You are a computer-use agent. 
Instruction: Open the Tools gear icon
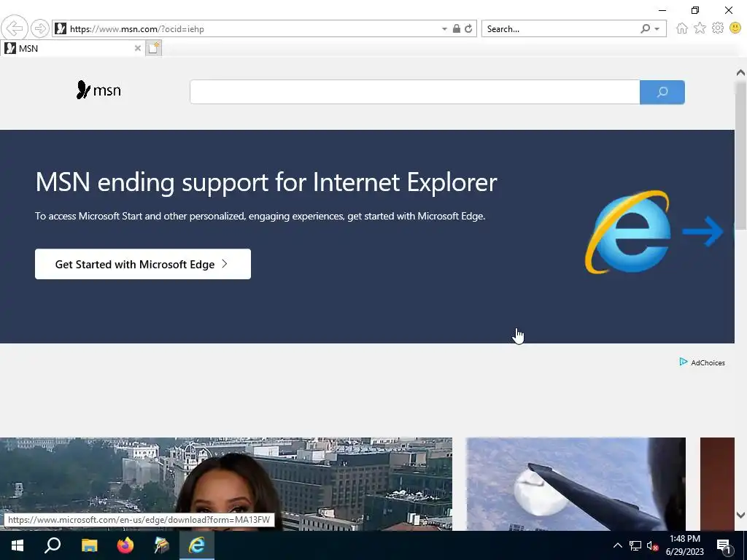click(718, 28)
